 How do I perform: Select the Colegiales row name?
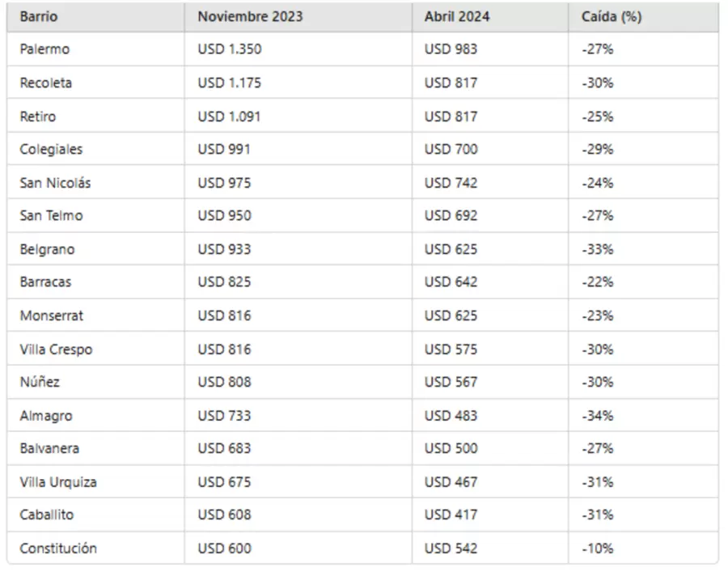coord(51,150)
